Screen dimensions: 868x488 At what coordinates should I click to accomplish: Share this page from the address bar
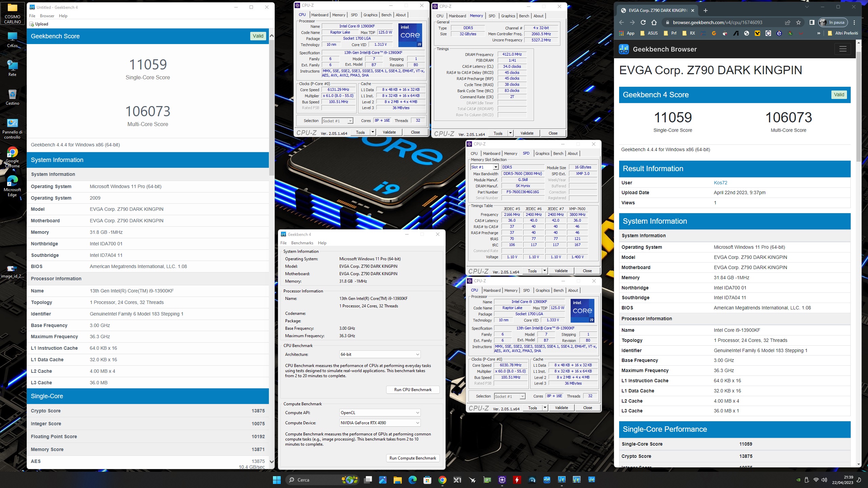pyautogui.click(x=787, y=22)
